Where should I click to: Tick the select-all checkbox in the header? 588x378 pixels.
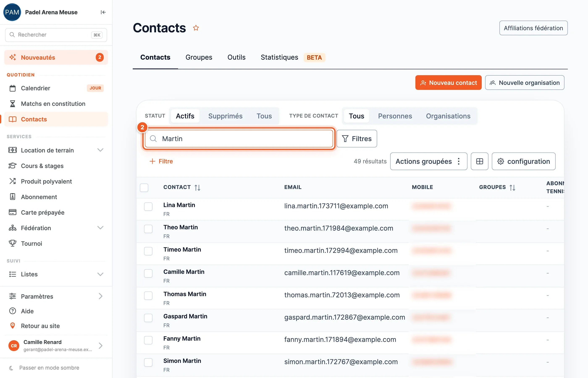click(x=144, y=188)
